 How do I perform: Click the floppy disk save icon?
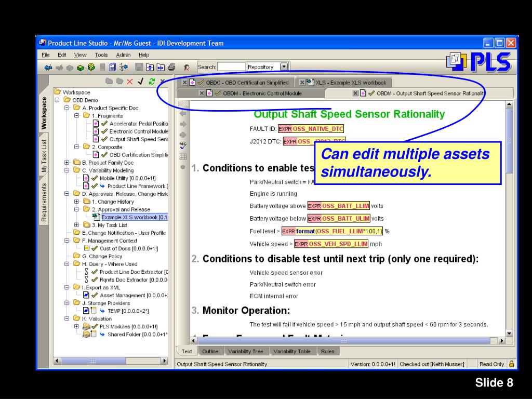pos(139,67)
